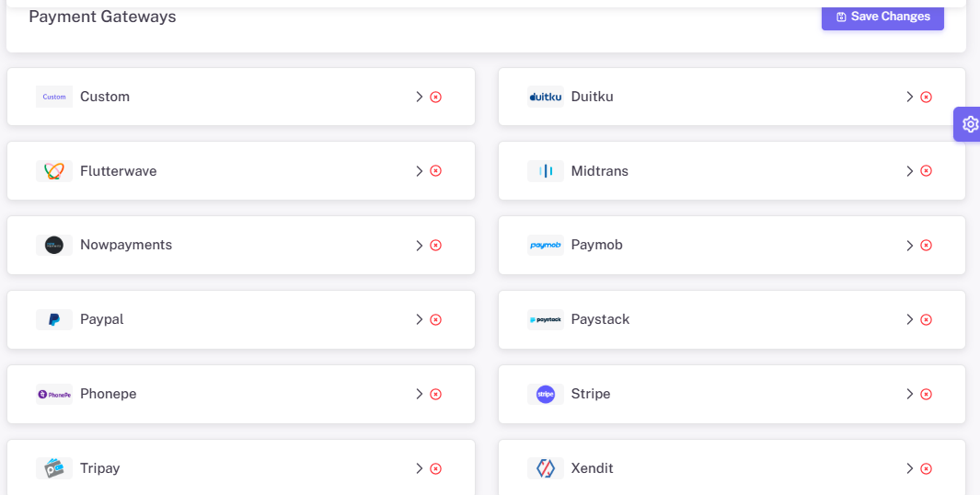This screenshot has width=980, height=495.
Task: Click the Tripay wallet icon
Action: tap(54, 468)
